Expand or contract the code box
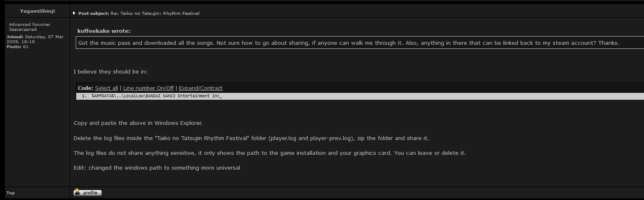 pyautogui.click(x=200, y=88)
